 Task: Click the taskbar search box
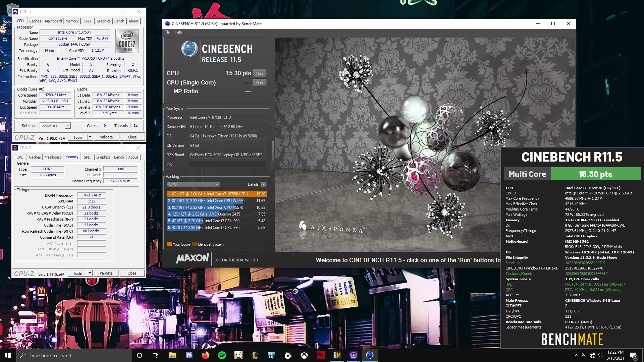74,355
